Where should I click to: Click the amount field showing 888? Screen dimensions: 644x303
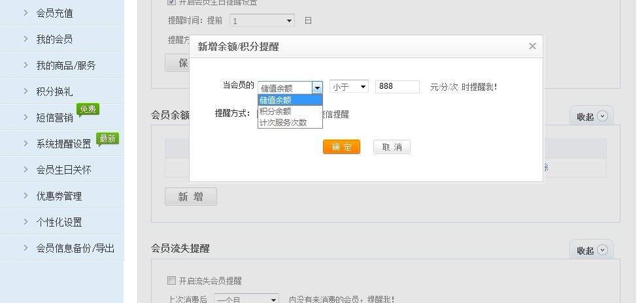click(x=397, y=87)
